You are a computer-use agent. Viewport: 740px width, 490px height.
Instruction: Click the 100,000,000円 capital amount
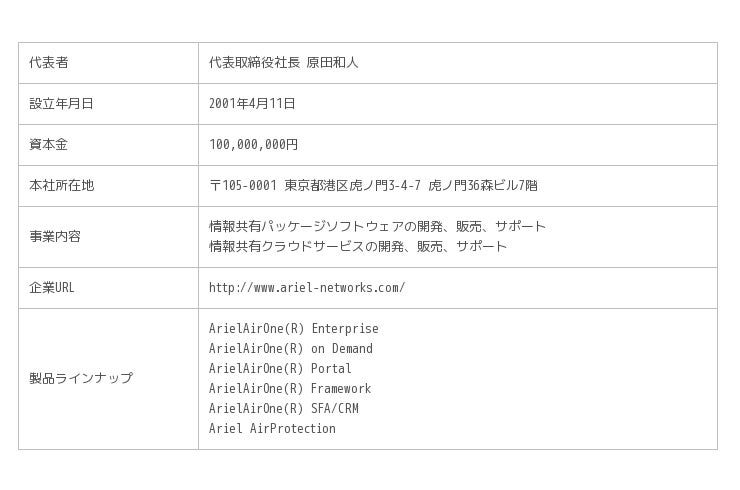point(253,145)
